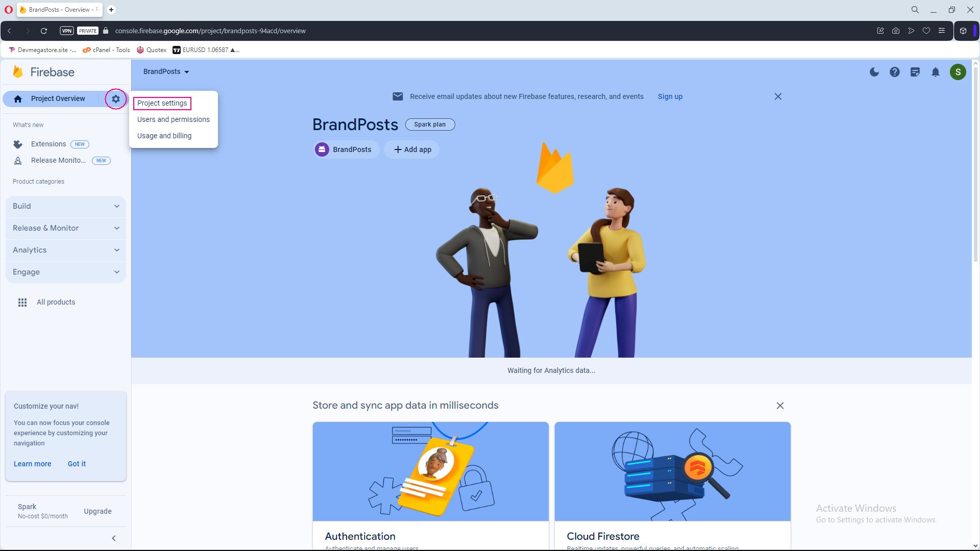Choose Usage and billing menu entry
The height and width of the screenshot is (551, 980).
pos(164,136)
